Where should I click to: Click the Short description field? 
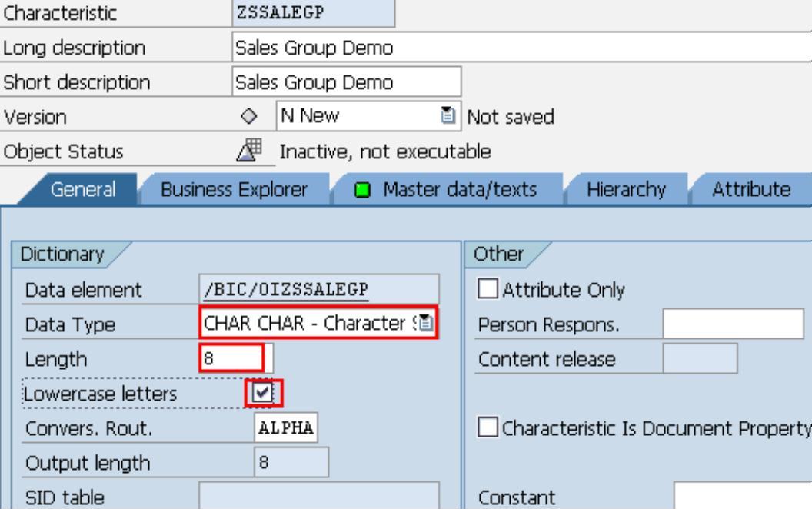347,82
